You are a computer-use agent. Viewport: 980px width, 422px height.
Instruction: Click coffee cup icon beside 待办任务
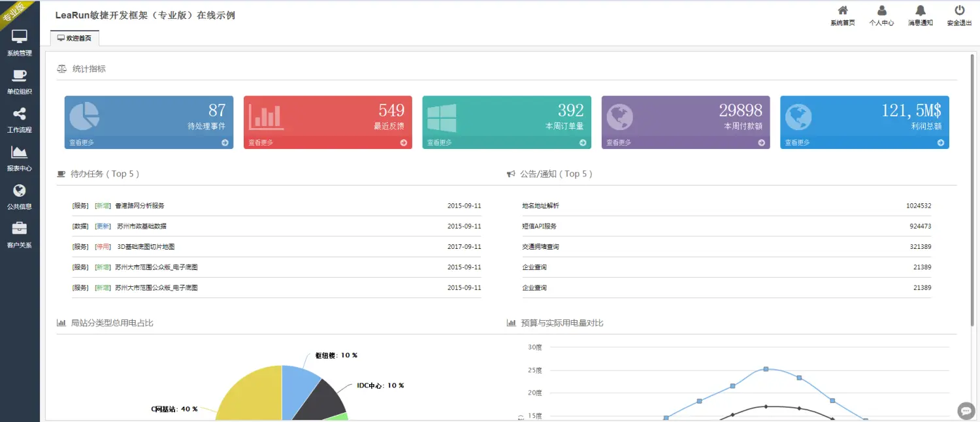click(x=61, y=174)
